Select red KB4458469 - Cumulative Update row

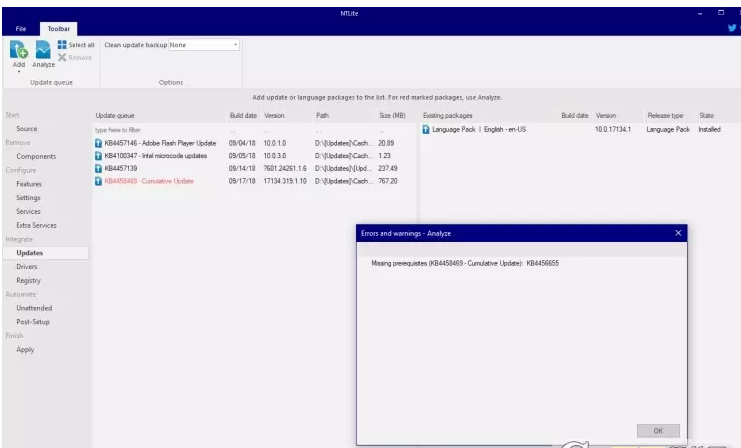(x=254, y=181)
